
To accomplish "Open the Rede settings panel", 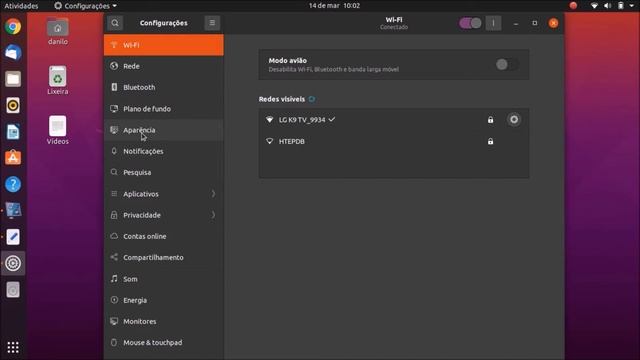I will pyautogui.click(x=164, y=66).
